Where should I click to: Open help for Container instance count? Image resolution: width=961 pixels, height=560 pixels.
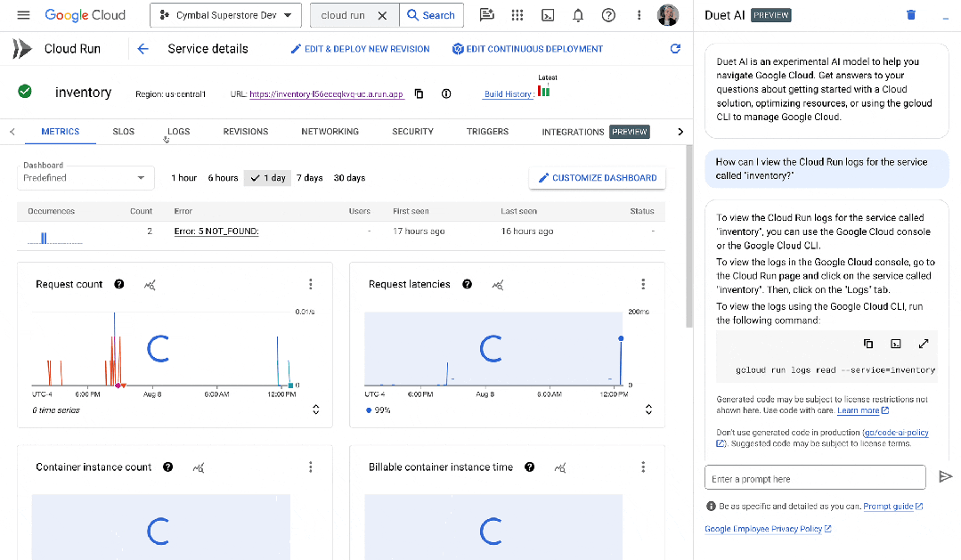(x=167, y=467)
